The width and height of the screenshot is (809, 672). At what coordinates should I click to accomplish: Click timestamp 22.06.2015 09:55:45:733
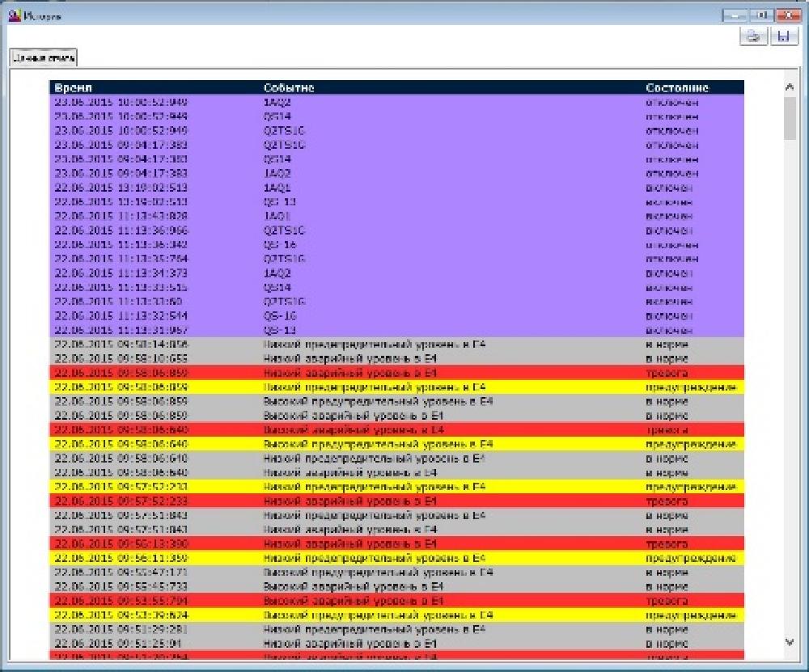click(121, 587)
